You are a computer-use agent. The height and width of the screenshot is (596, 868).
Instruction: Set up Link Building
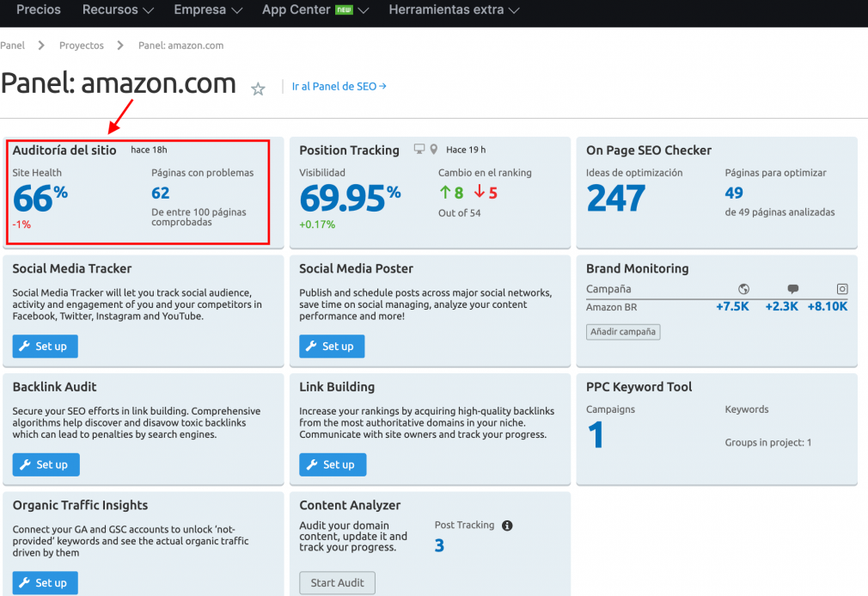point(333,464)
